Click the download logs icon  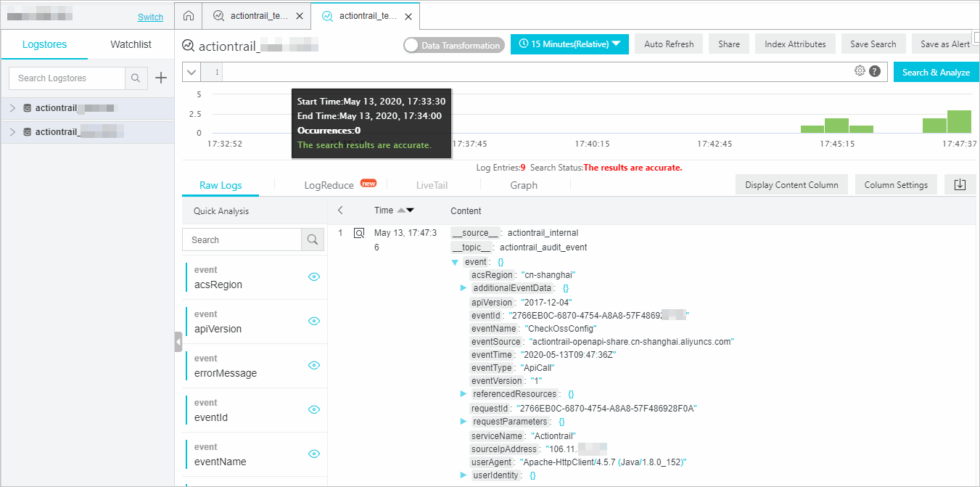(x=960, y=184)
